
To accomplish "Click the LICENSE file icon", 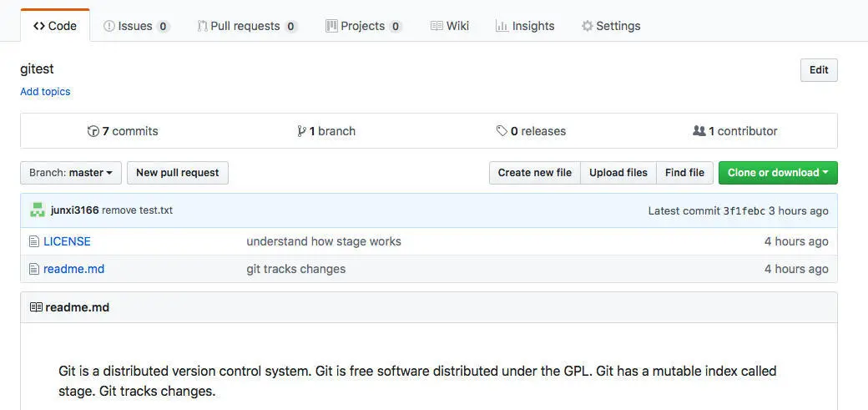I will pyautogui.click(x=34, y=241).
